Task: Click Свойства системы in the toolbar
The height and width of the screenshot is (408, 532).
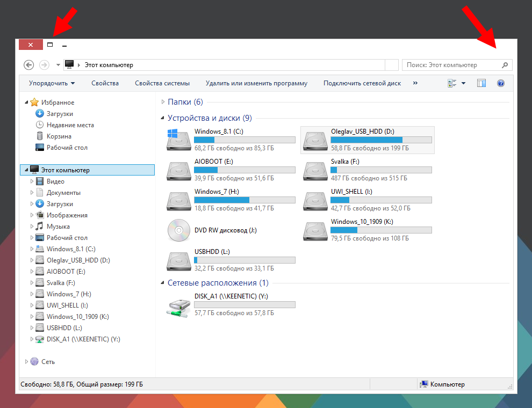Action: point(162,83)
